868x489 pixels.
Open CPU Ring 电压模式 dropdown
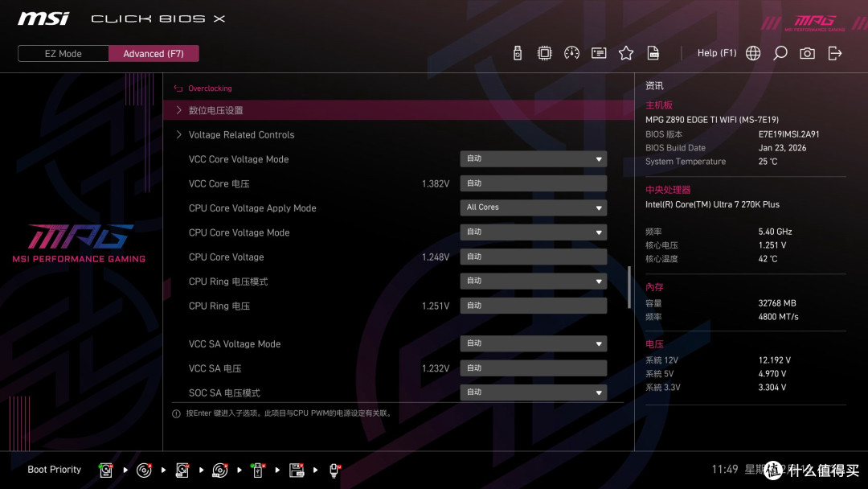click(533, 281)
